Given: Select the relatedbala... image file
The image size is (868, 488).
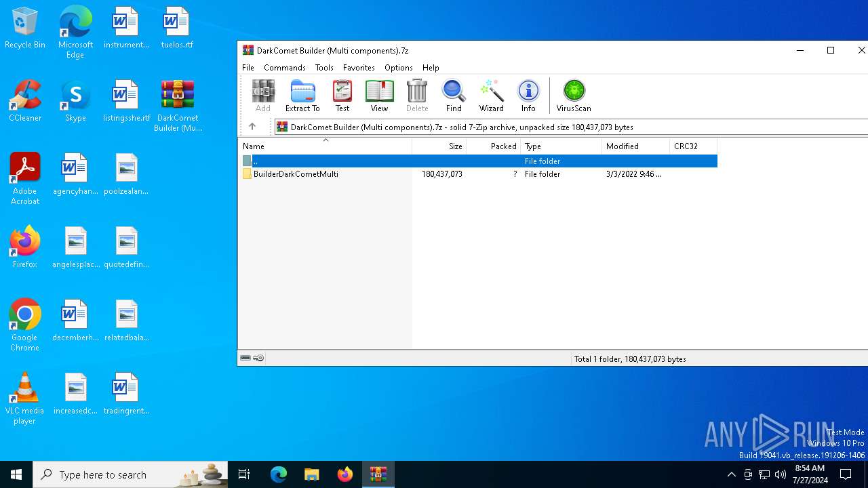Looking at the screenshot, I should (x=126, y=321).
